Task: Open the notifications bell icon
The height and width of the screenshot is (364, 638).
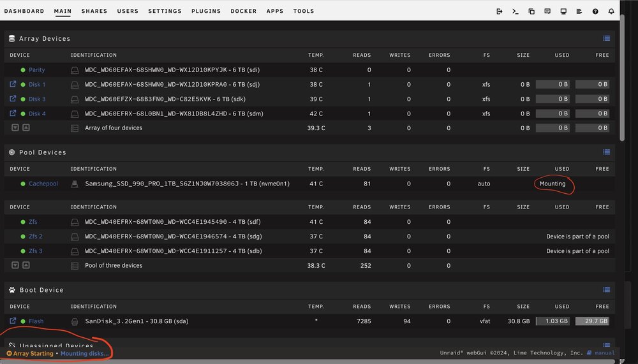Action: (611, 11)
